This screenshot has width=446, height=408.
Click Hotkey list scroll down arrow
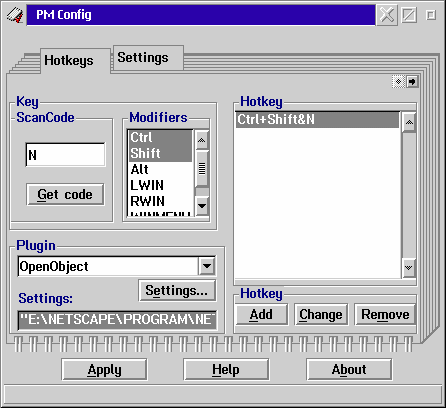(x=409, y=267)
